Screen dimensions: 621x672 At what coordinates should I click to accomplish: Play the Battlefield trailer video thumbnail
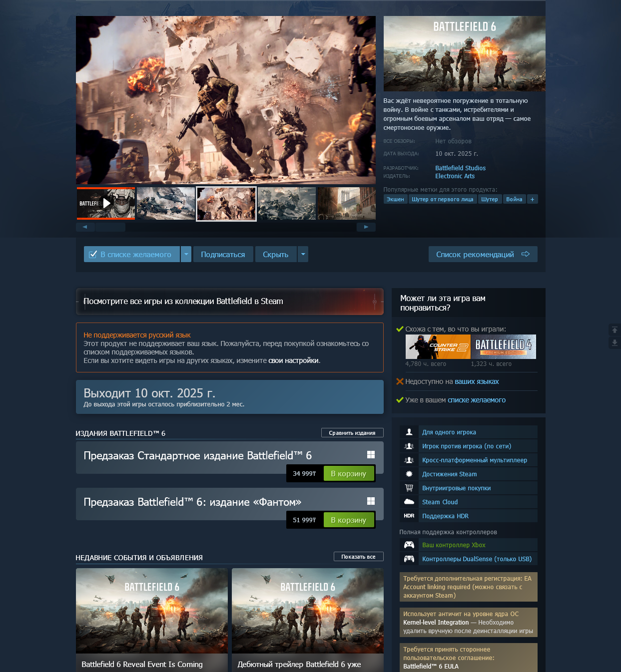pyautogui.click(x=106, y=203)
